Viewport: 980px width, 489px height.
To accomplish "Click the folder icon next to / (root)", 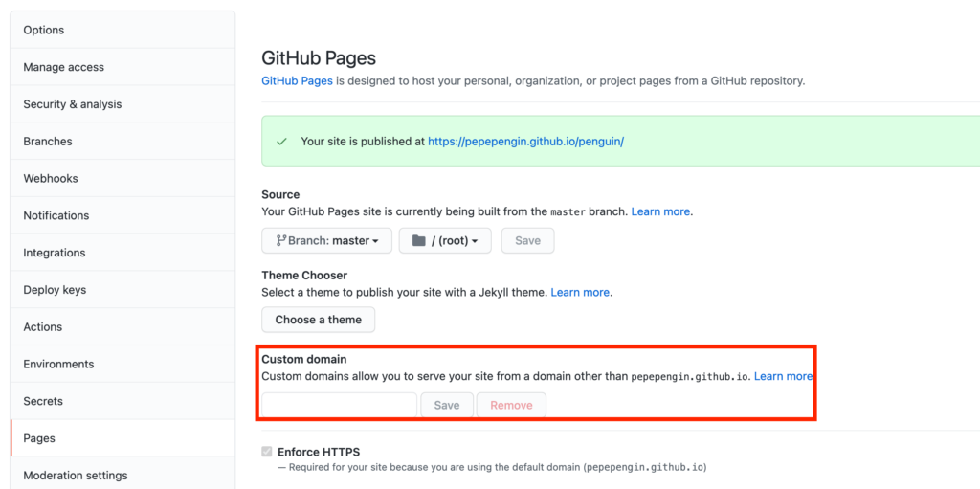I will pyautogui.click(x=419, y=241).
